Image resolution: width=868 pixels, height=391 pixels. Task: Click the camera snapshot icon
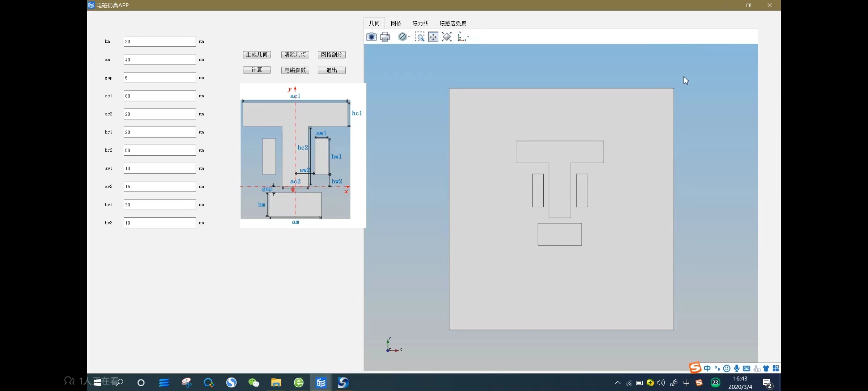pyautogui.click(x=371, y=37)
